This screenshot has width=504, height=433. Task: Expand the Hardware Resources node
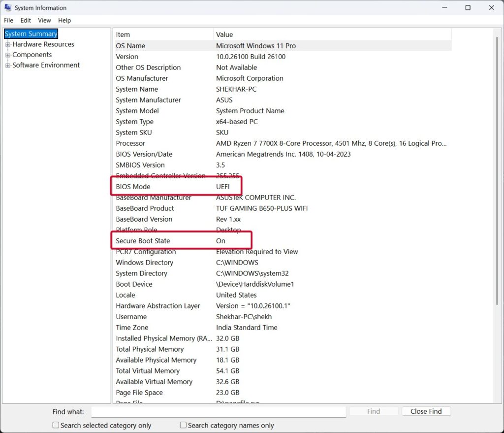pyautogui.click(x=7, y=44)
